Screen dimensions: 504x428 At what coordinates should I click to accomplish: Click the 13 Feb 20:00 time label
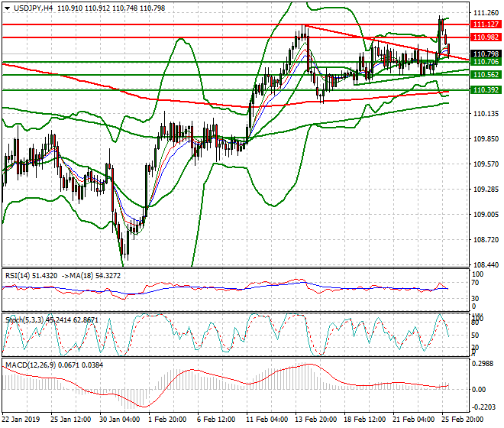316,420
